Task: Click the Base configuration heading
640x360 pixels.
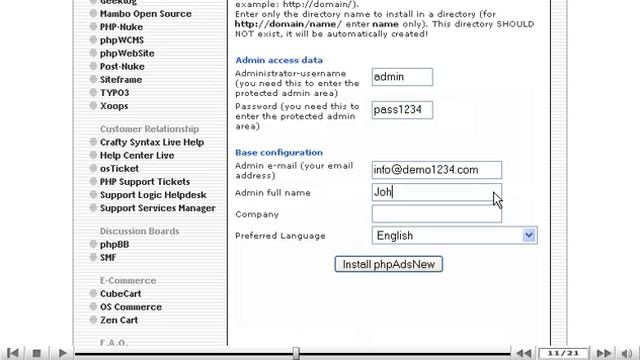Action: click(279, 152)
